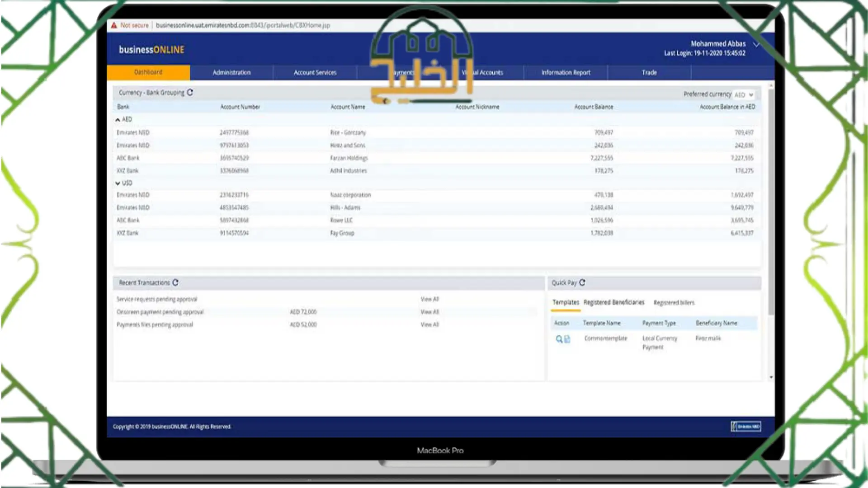
Task: Click the document icon for Commontemplate
Action: point(567,339)
